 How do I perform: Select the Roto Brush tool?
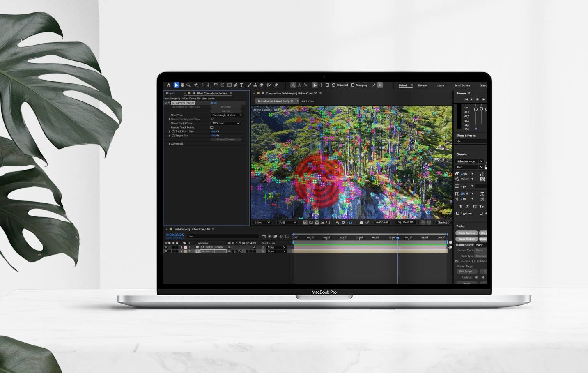(x=269, y=85)
